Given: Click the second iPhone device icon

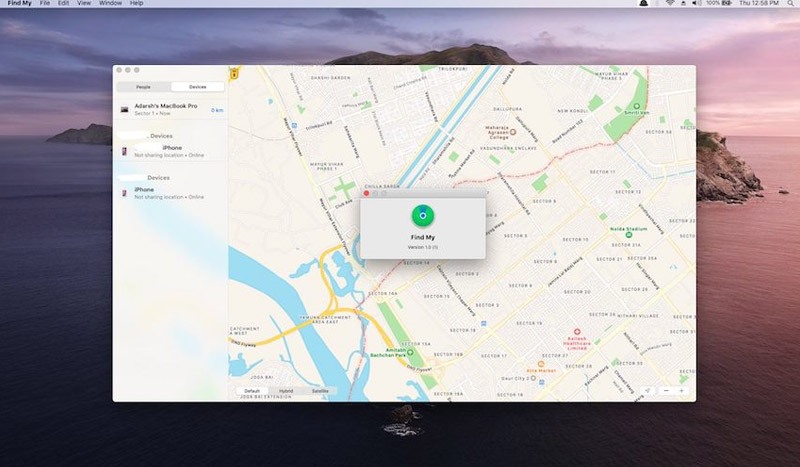Looking at the screenshot, I should 124,193.
